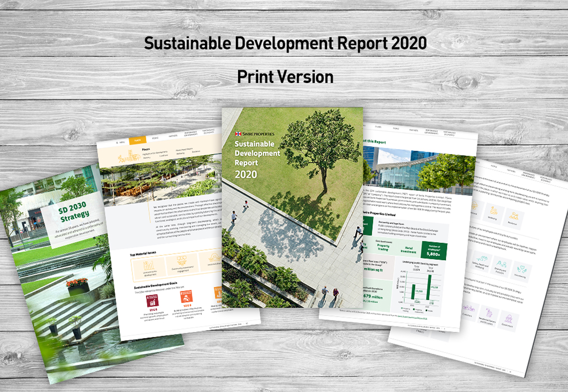Click the yellow Wellbeing icon tile
Image resolution: width=568 pixels, height=392 pixels.
point(493,213)
